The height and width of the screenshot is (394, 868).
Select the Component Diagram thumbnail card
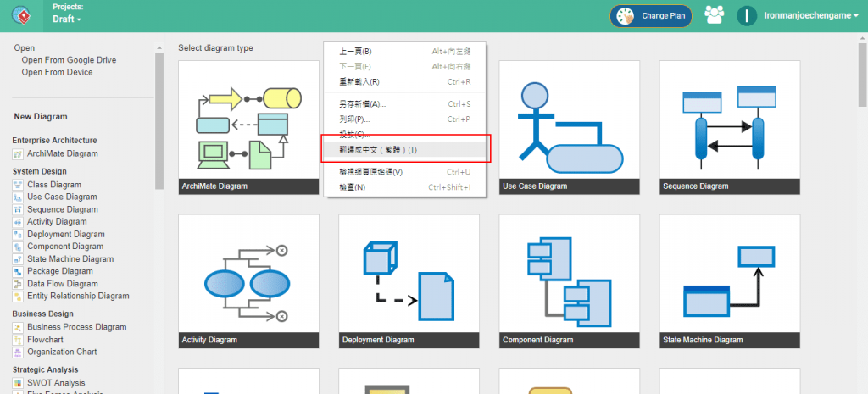(x=569, y=281)
